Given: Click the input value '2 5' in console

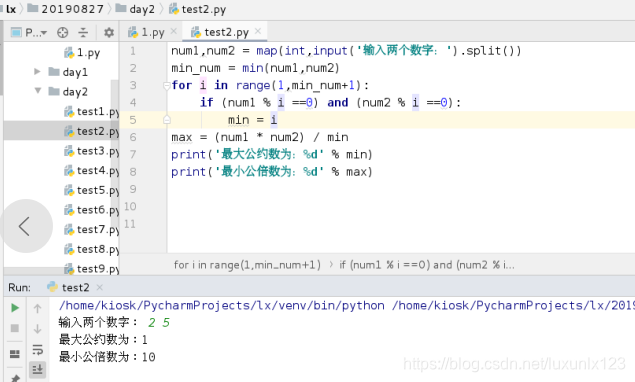Looking at the screenshot, I should point(159,322).
